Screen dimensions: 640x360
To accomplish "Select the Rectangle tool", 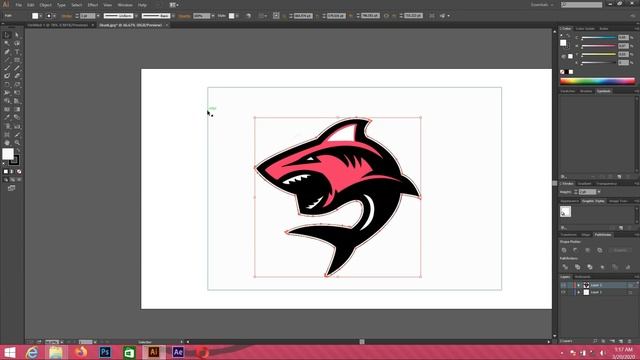I will pyautogui.click(x=17, y=60).
